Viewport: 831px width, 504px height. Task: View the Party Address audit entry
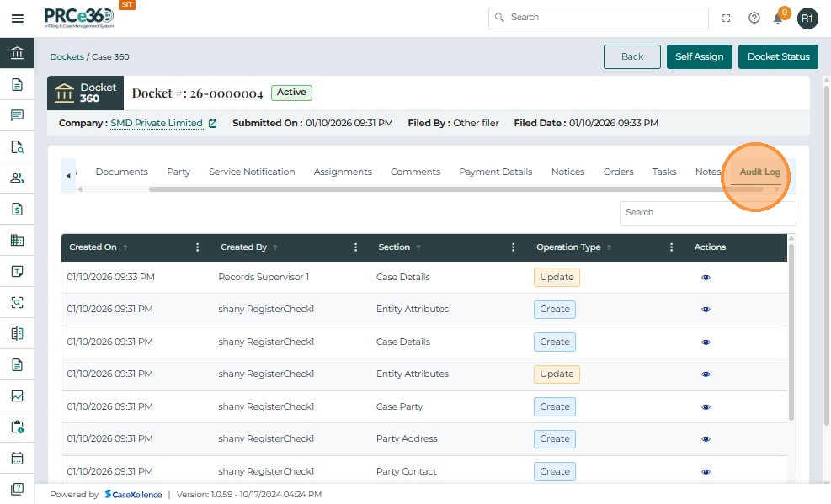706,439
